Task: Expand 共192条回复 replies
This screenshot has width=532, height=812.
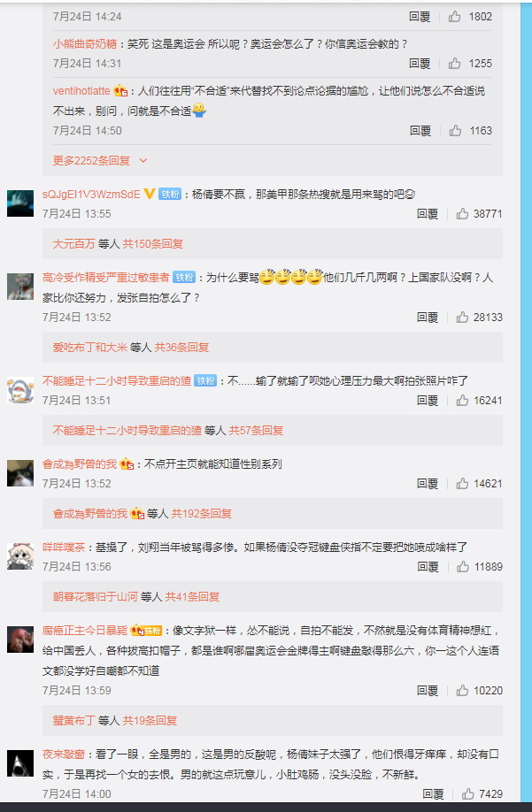Action: click(202, 513)
